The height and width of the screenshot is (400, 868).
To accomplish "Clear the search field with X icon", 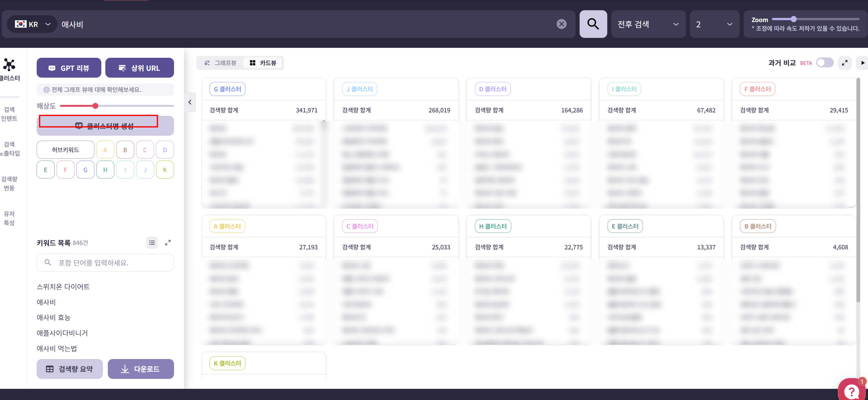I will pos(561,24).
